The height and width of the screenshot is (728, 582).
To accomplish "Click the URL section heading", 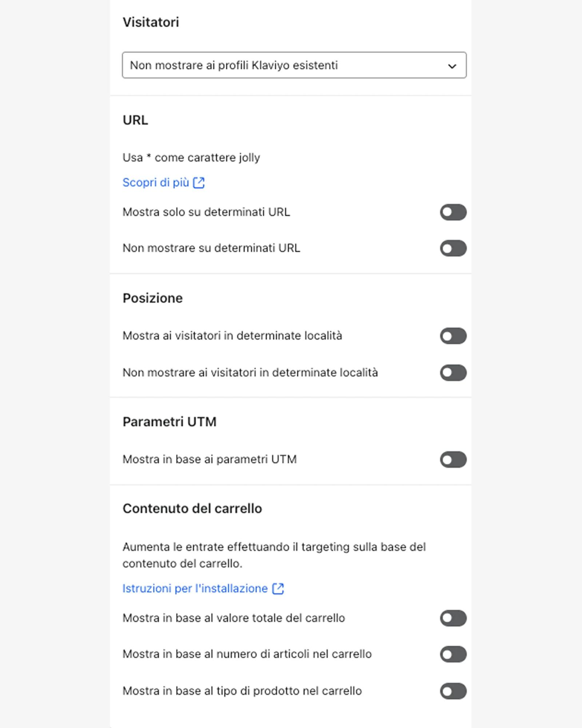I will tap(136, 120).
